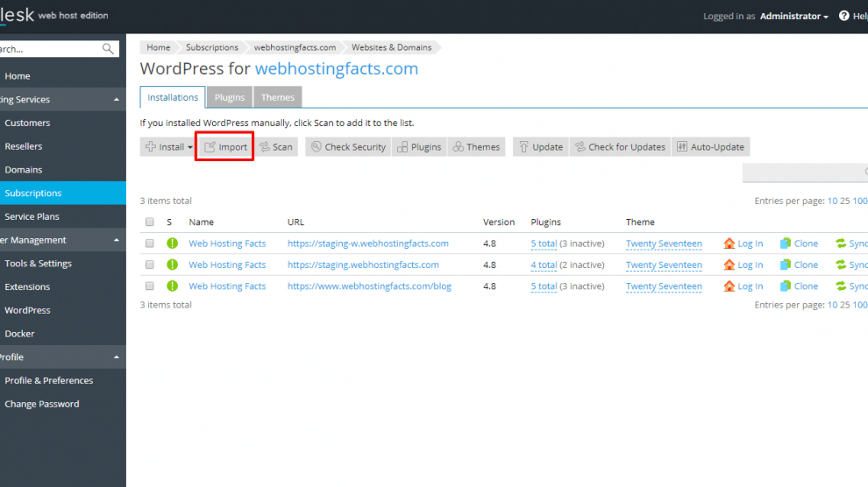Click the Home breadcrumb
Viewport: 868px width, 487px height.
pos(159,47)
